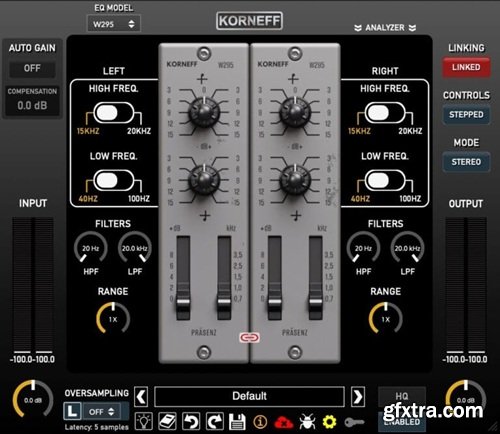Open the EQ MODEL W295 dropdown
500x434 pixels.
pos(114,24)
